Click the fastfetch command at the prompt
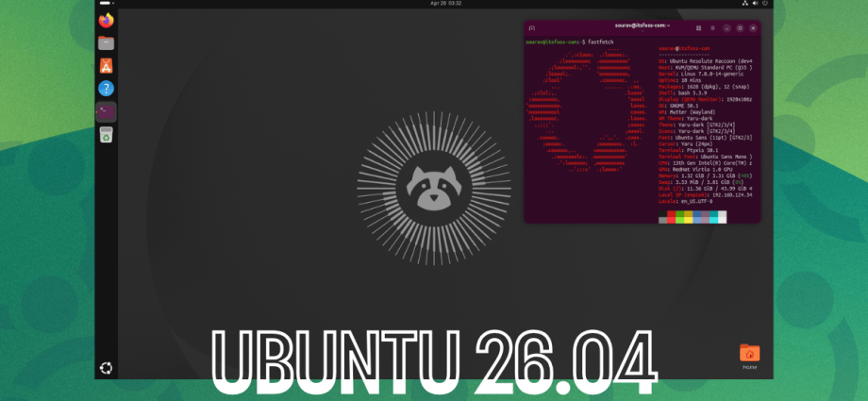This screenshot has height=401, width=868. [x=601, y=42]
